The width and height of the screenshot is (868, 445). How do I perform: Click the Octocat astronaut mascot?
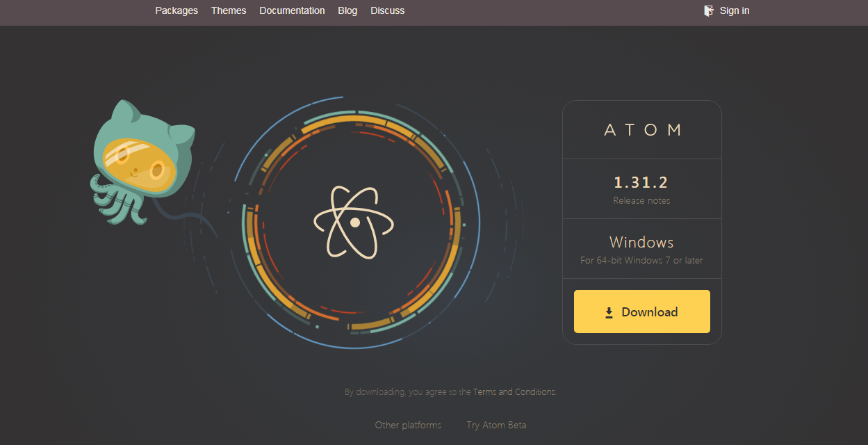click(x=143, y=162)
